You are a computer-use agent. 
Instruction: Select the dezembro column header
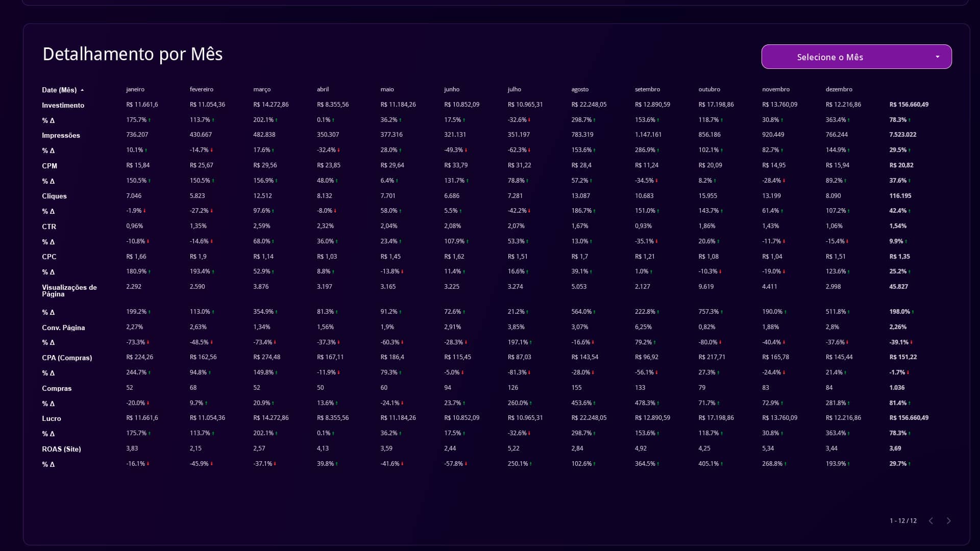coord(839,89)
